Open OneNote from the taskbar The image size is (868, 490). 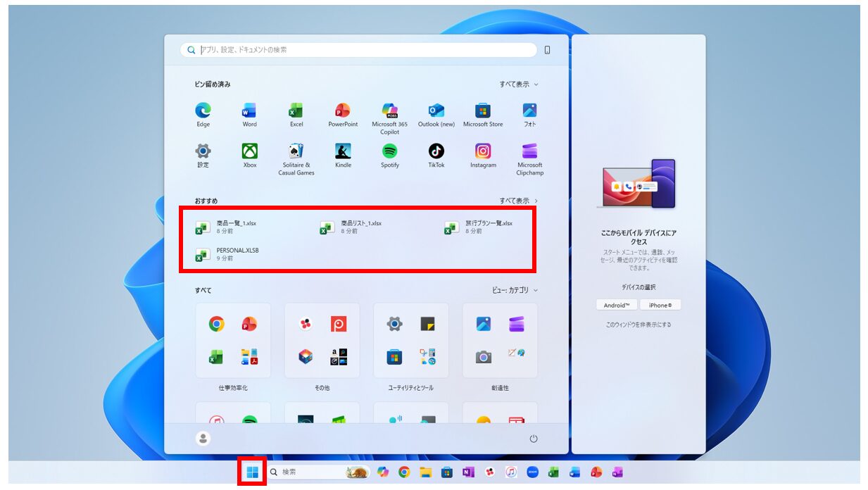[x=467, y=472]
